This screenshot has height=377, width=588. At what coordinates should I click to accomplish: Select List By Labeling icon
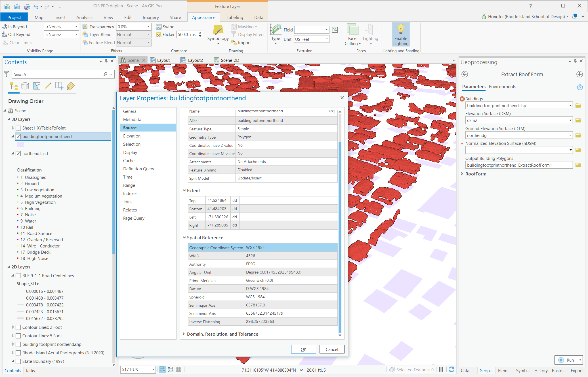(71, 86)
